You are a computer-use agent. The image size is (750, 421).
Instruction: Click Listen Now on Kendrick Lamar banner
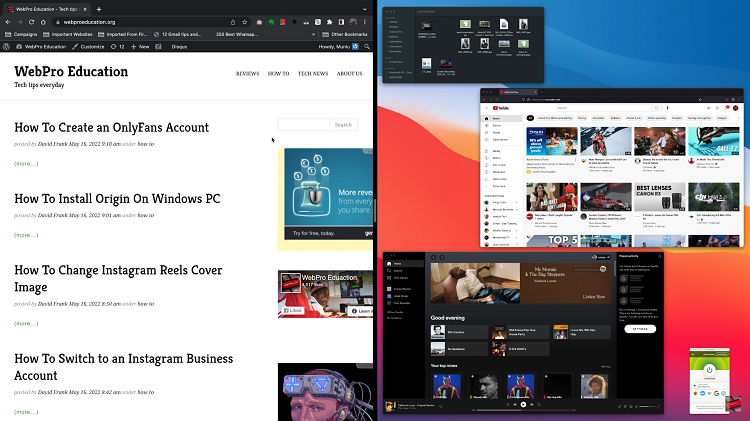(594, 297)
